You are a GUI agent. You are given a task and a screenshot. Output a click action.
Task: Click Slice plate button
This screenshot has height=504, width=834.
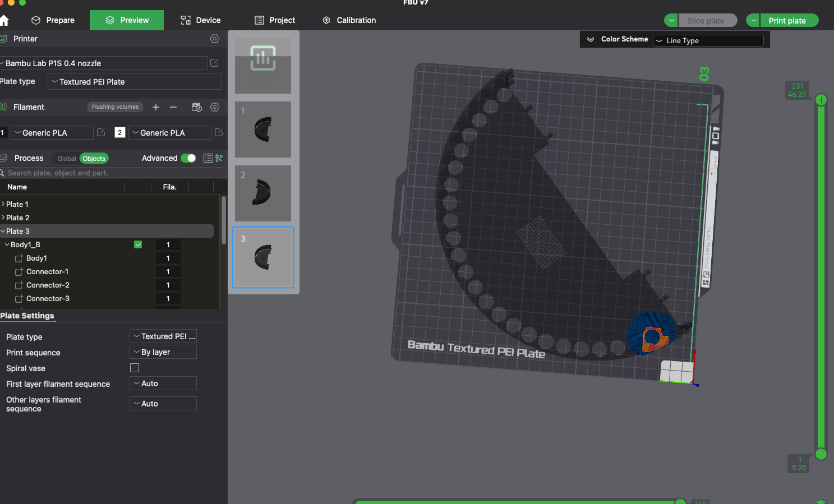707,21
